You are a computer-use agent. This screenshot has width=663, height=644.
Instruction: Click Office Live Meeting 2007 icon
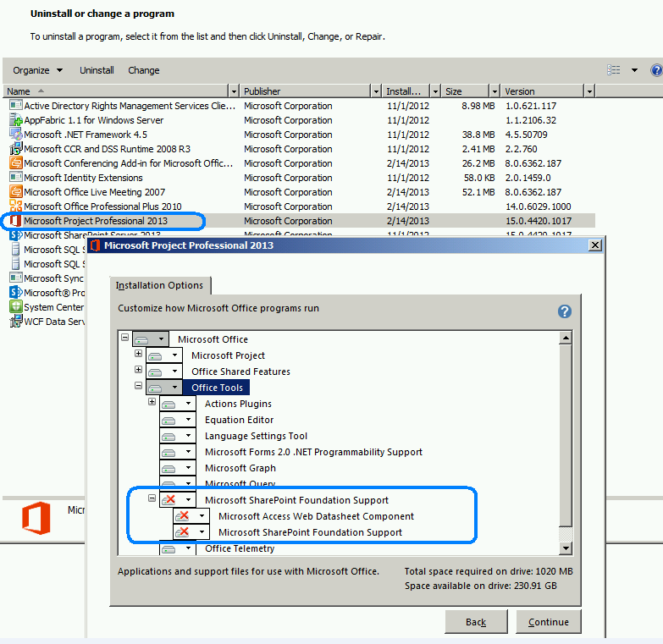(15, 191)
